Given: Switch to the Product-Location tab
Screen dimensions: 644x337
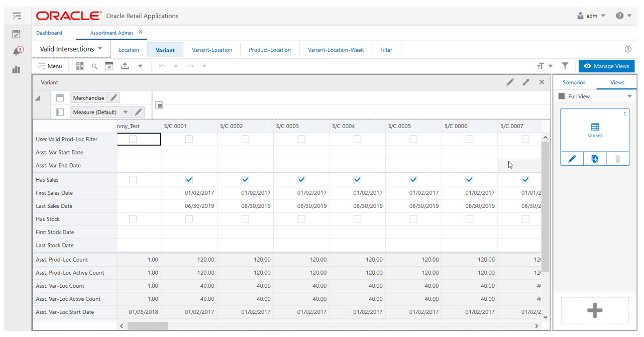Looking at the screenshot, I should pos(270,50).
